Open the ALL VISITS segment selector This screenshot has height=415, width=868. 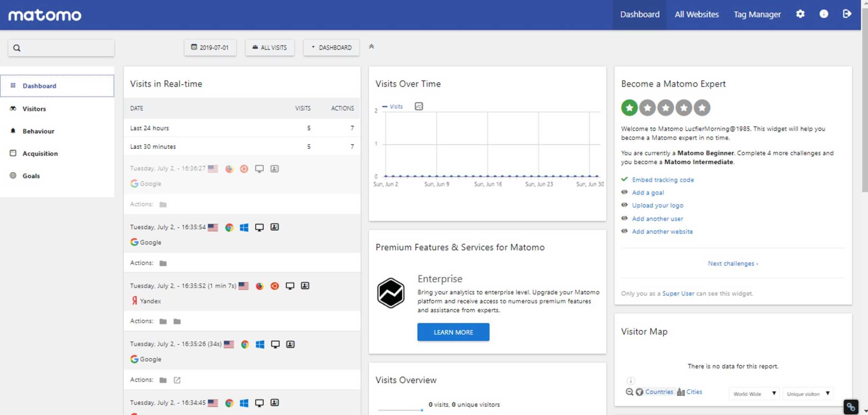tap(270, 47)
